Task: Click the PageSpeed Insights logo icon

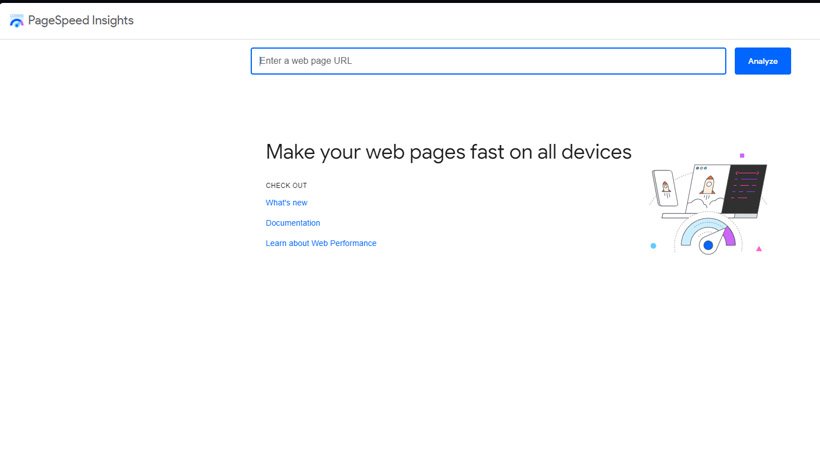Action: 17,21
